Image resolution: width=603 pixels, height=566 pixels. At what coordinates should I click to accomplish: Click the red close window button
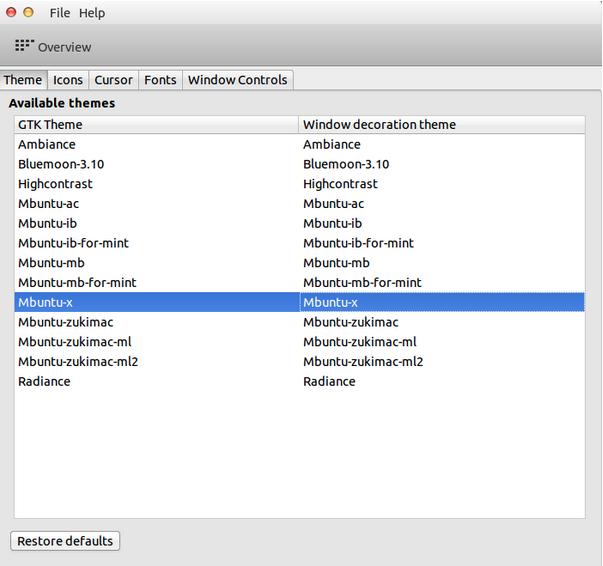(11, 12)
